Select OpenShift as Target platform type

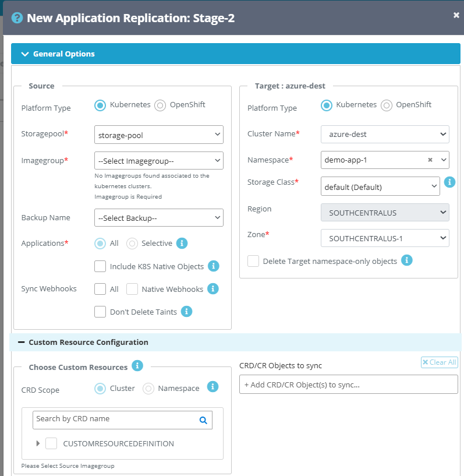pos(387,105)
